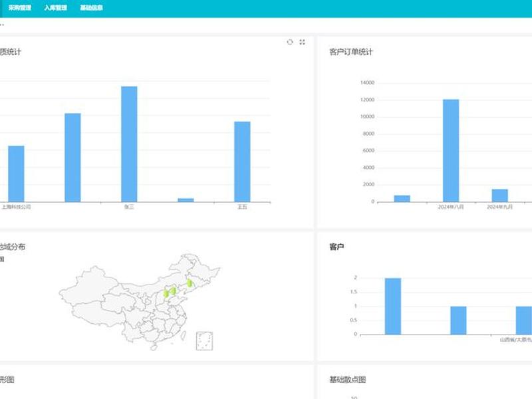Click the 2024年八月 axis label
This screenshot has width=532, height=399.
[x=451, y=207]
